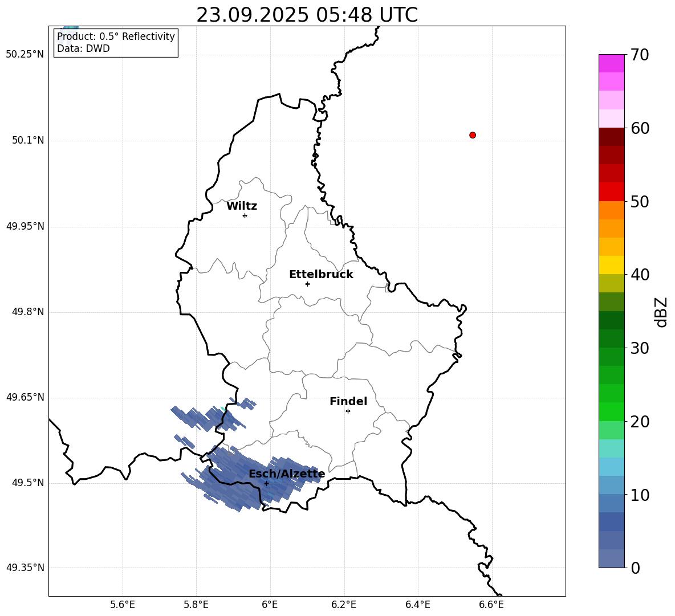Click the title '23.09.2025 05:48 UTC'
This screenshot has height=616, width=675.
point(307,15)
